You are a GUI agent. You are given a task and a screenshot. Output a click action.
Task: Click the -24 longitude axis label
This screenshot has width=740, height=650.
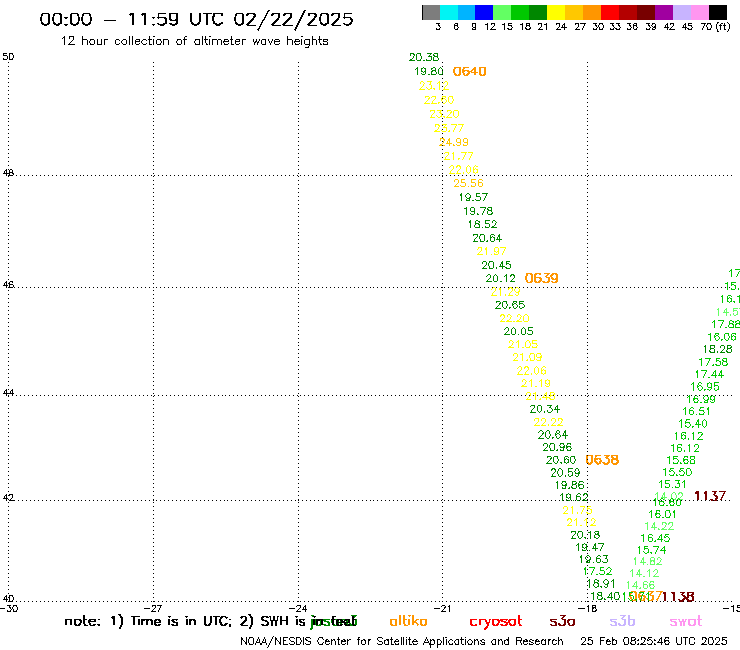coord(298,609)
